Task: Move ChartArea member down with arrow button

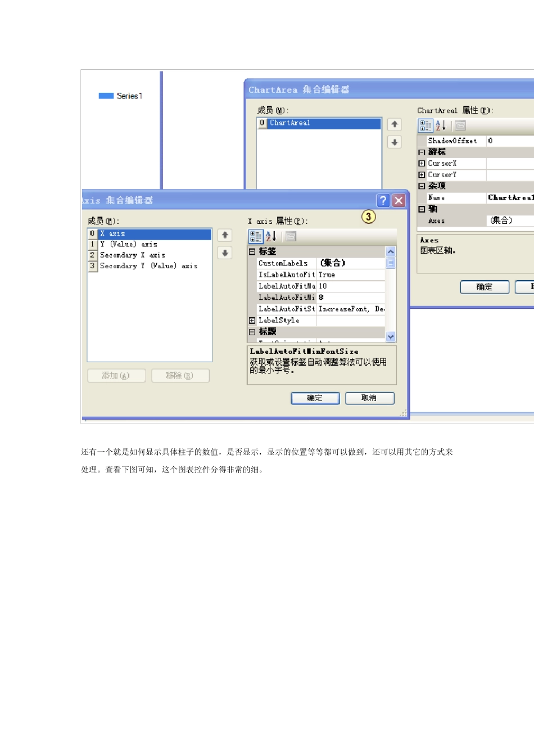Action: tap(395, 142)
